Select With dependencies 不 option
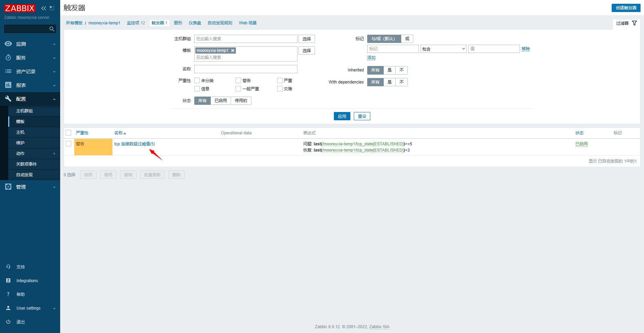The image size is (644, 333). (402, 82)
